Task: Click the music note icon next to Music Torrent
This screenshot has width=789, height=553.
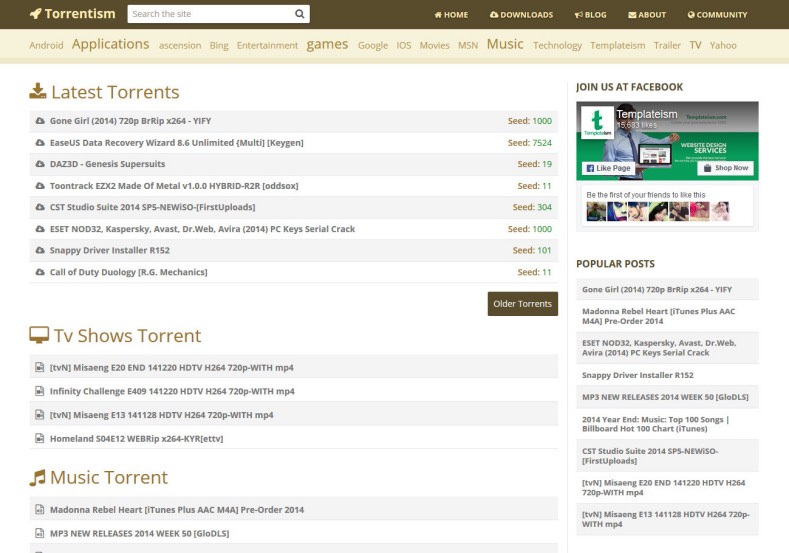Action: click(x=37, y=478)
